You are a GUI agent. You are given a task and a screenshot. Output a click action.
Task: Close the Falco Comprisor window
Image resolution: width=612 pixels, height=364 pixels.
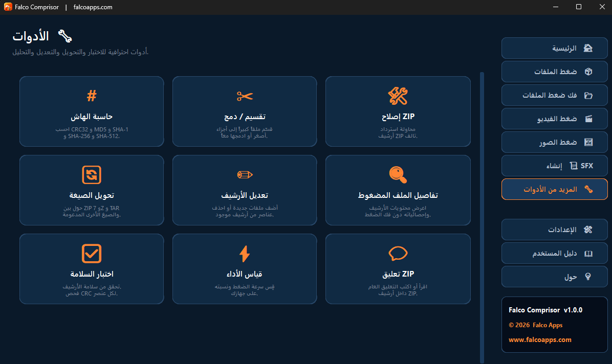602,7
